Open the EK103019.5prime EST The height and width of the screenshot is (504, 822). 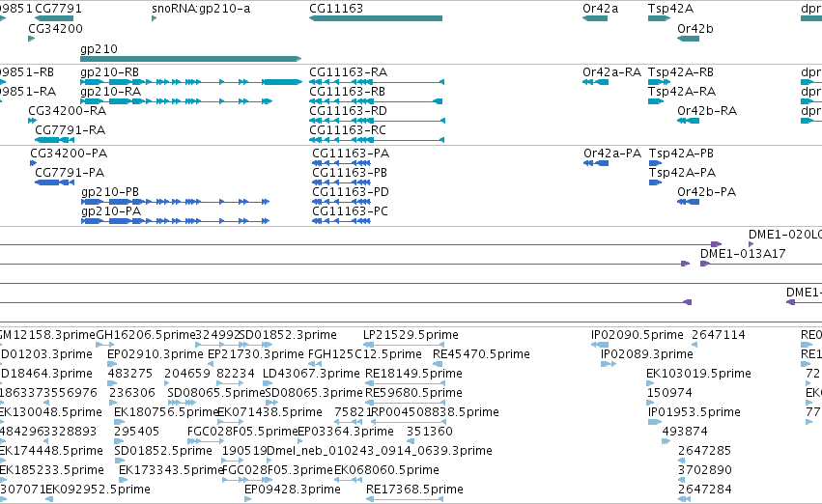[x=650, y=383]
